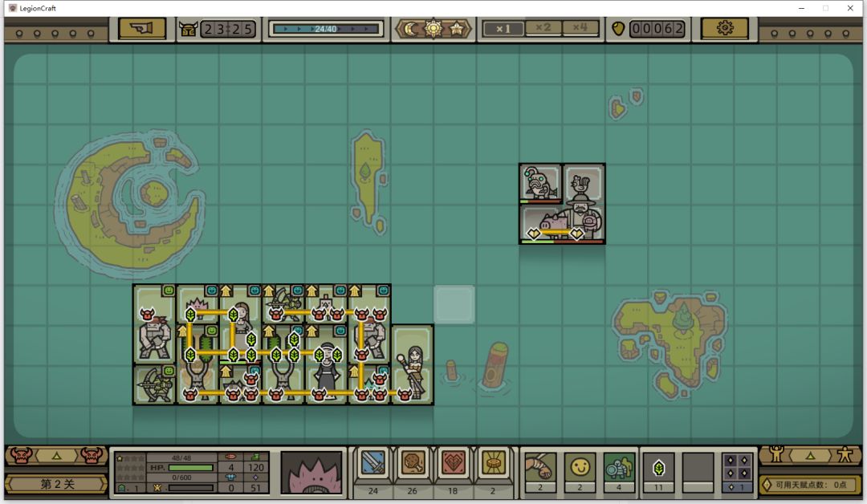The height and width of the screenshot is (504, 867).
Task: Set game speed to ×2
Action: [x=543, y=27]
